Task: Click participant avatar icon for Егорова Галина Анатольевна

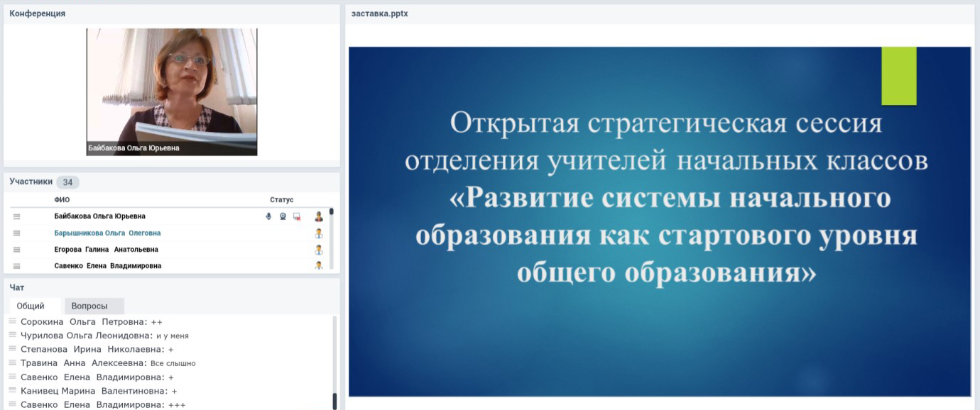Action: tap(319, 250)
